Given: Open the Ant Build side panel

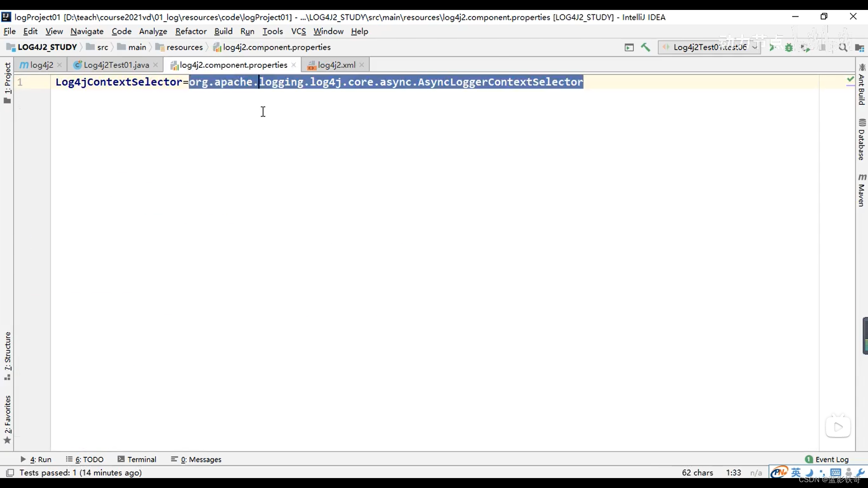Looking at the screenshot, I should 862,84.
